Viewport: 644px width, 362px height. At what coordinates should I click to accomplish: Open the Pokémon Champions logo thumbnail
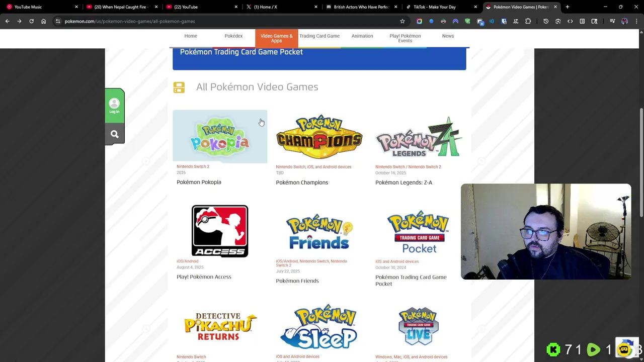tap(319, 137)
